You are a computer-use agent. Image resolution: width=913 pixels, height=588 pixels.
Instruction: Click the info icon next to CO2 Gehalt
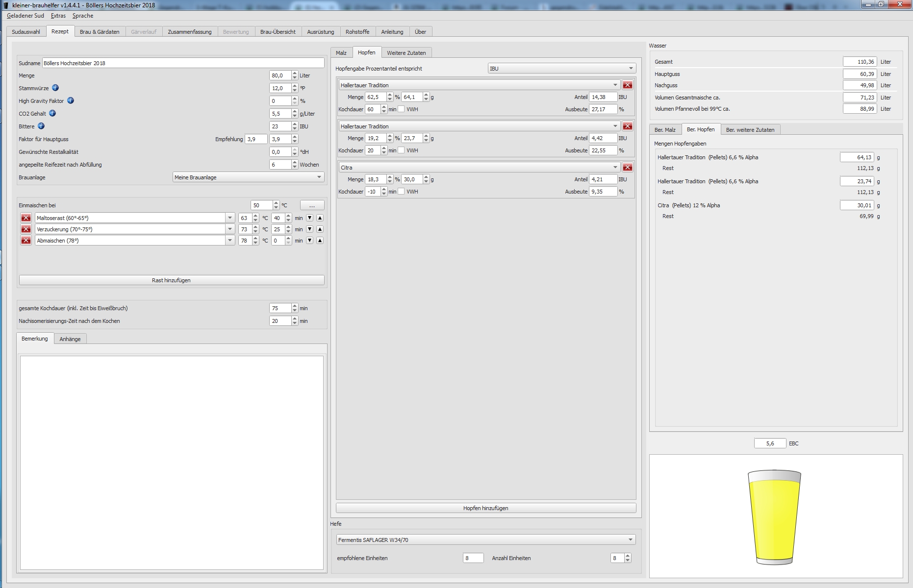pyautogui.click(x=52, y=113)
